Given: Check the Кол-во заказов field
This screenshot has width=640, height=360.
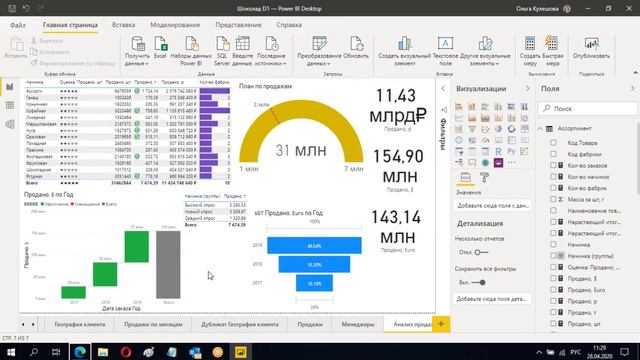Looking at the screenshot, I should 553,165.
